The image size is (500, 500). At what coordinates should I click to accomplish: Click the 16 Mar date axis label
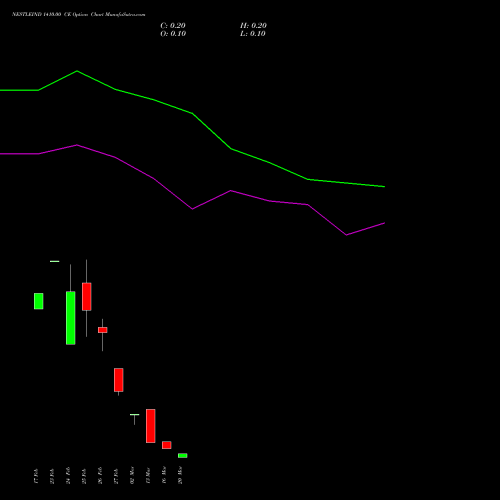tap(164, 475)
